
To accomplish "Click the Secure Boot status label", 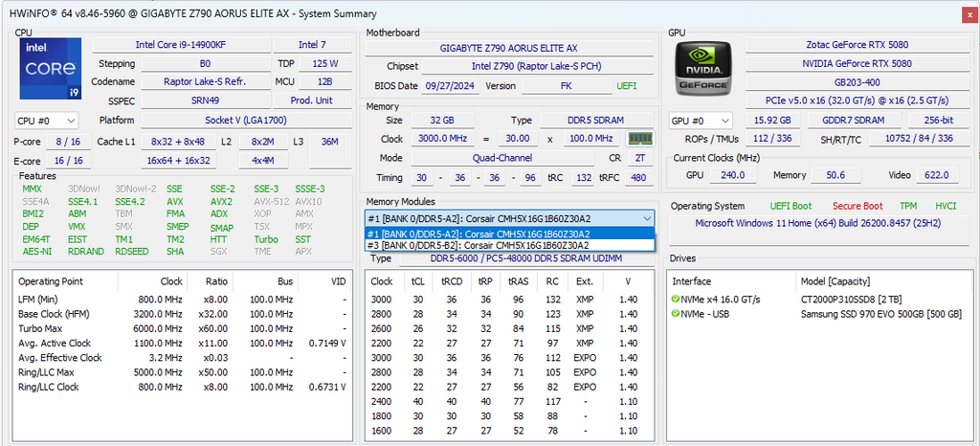I will coord(857,206).
